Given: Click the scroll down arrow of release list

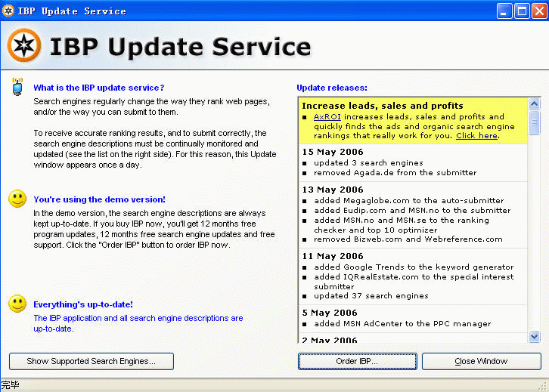Looking at the screenshot, I should coord(534,337).
